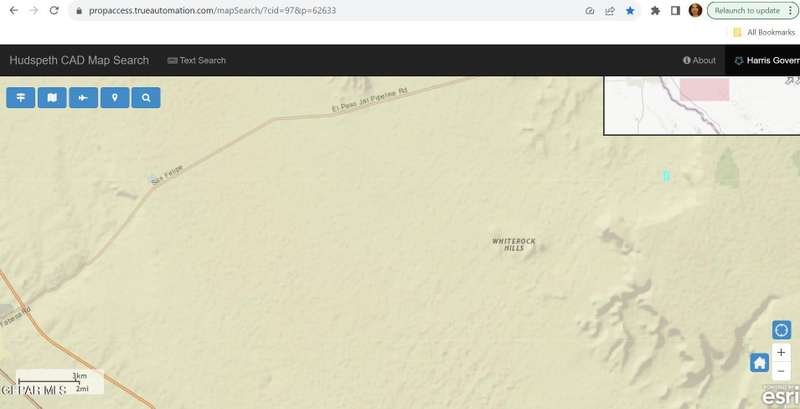Open the magnifier search tool on map
Screen dimensions: 800x409
(146, 98)
